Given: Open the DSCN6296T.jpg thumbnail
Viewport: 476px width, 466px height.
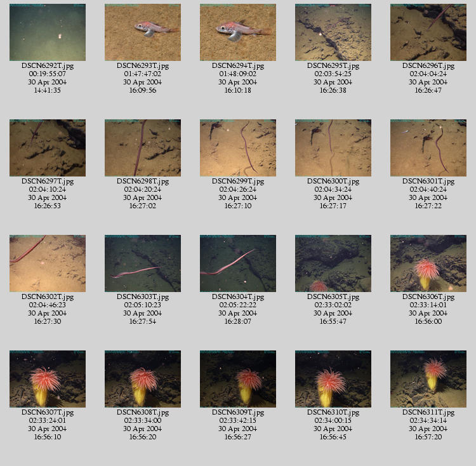Looking at the screenshot, I should click(428, 32).
